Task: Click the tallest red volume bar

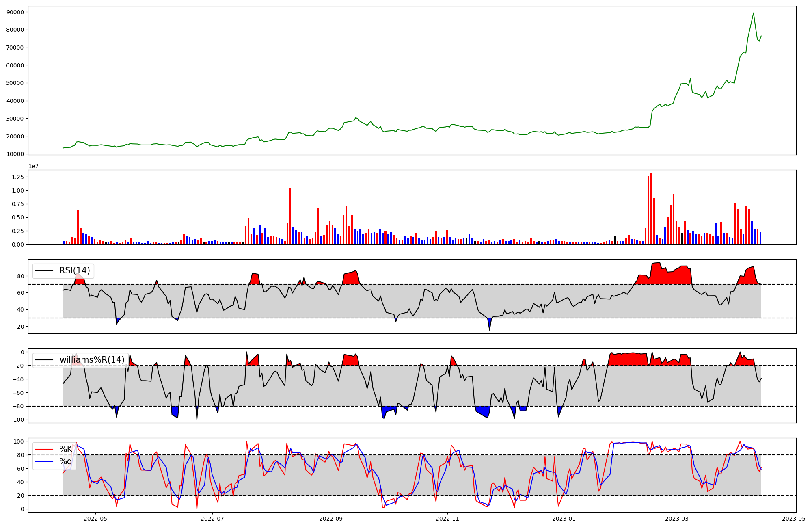Action: pyautogui.click(x=651, y=209)
